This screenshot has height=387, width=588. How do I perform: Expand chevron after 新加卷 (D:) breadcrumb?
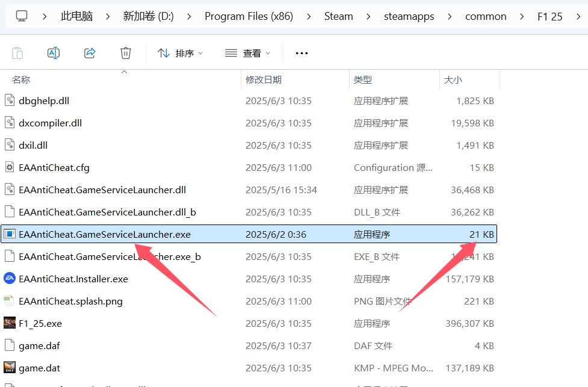tap(189, 16)
